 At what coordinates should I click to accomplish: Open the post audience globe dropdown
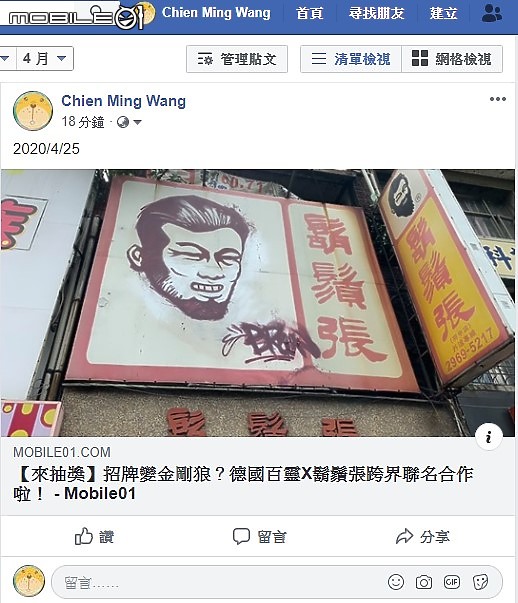point(129,122)
